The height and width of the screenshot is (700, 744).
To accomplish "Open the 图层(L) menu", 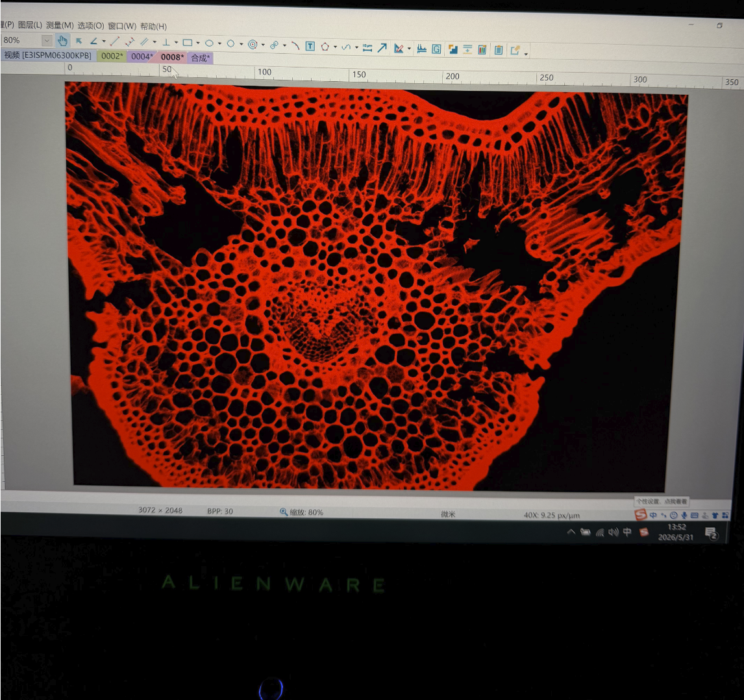I will [x=30, y=25].
